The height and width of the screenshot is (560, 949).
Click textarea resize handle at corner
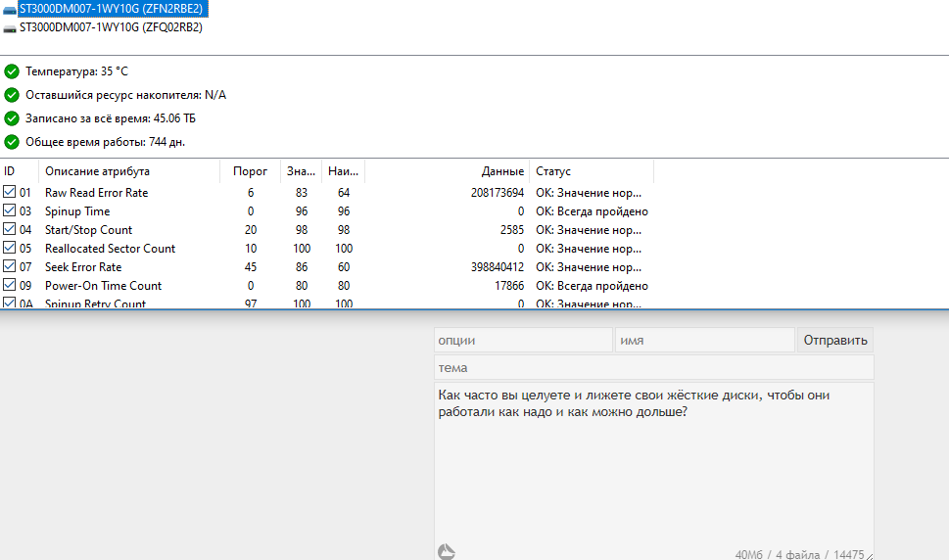(869, 556)
